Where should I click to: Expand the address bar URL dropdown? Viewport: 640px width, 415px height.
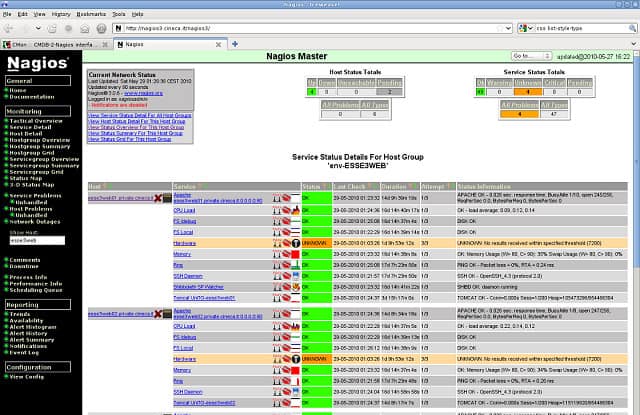pos(508,28)
